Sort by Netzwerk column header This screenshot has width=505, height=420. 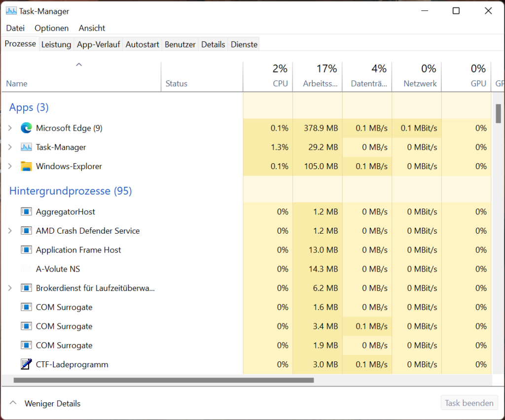pos(417,76)
